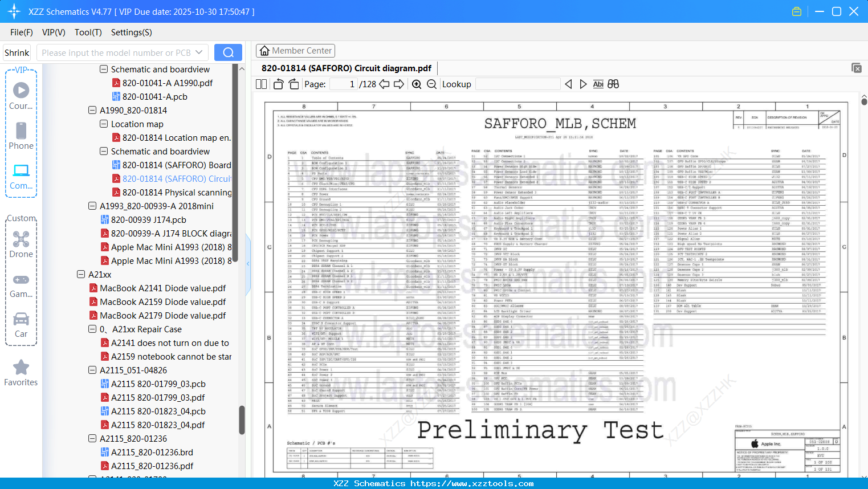Collapse the A2115_820-01236 folder

[x=92, y=439]
